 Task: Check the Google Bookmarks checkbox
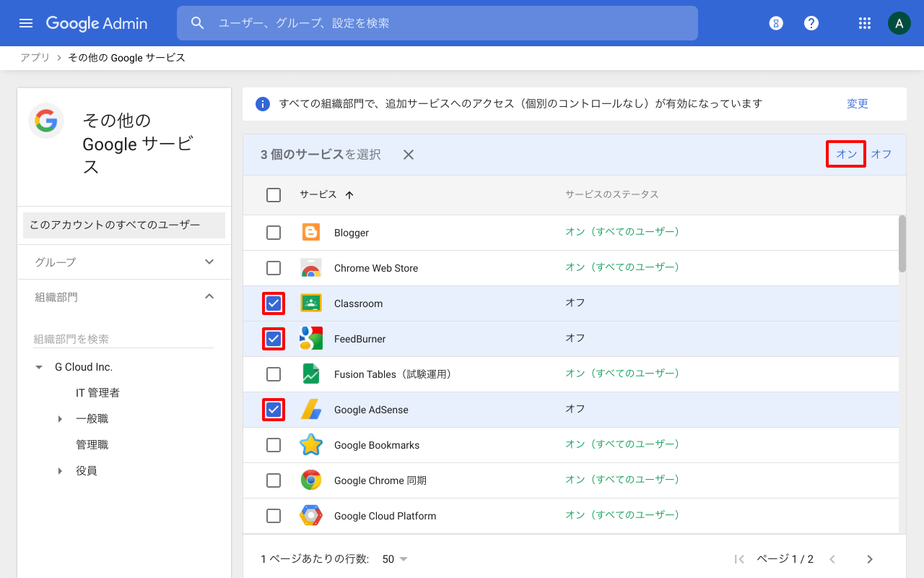pyautogui.click(x=274, y=445)
